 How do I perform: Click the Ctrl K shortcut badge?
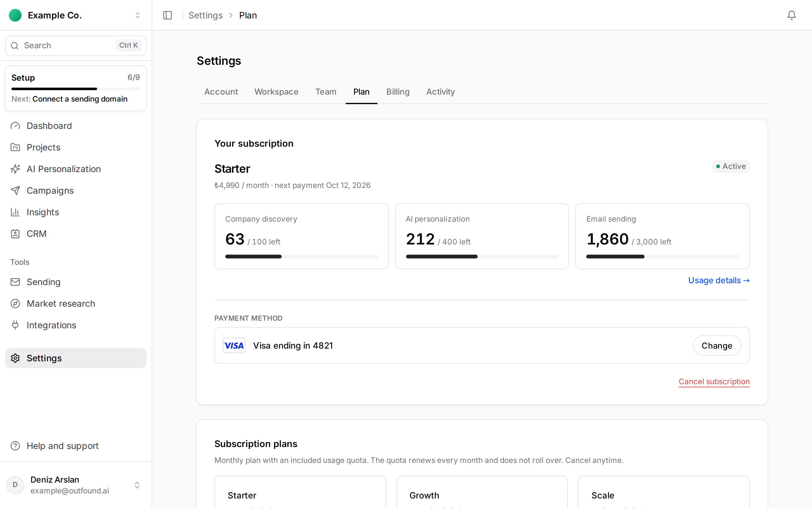(128, 45)
